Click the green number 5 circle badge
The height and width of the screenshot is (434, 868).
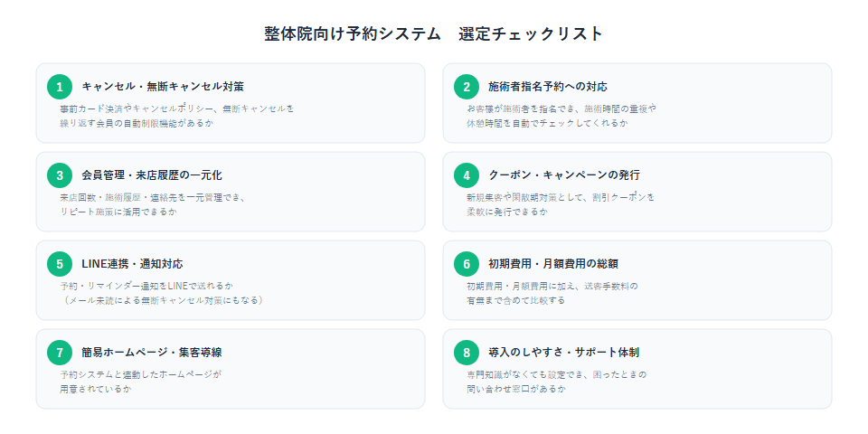[x=60, y=263]
